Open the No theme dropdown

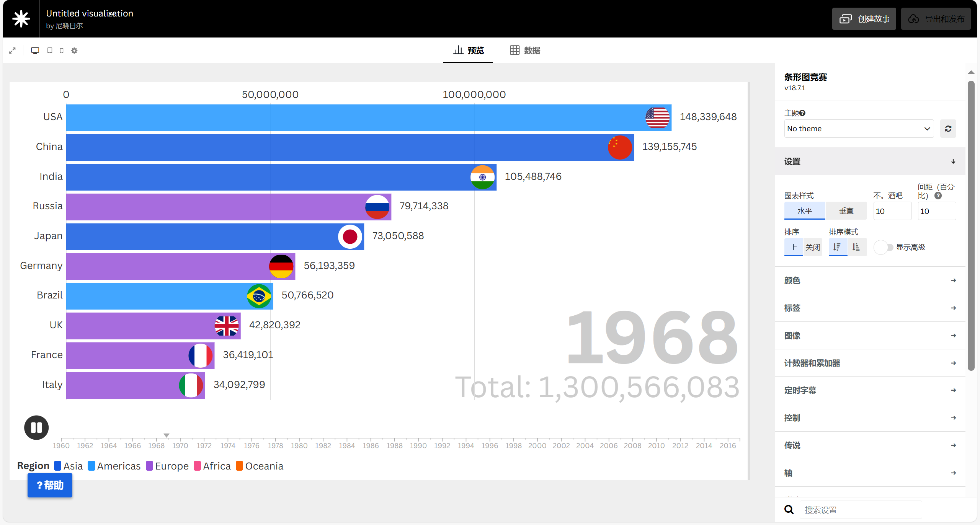click(x=858, y=129)
